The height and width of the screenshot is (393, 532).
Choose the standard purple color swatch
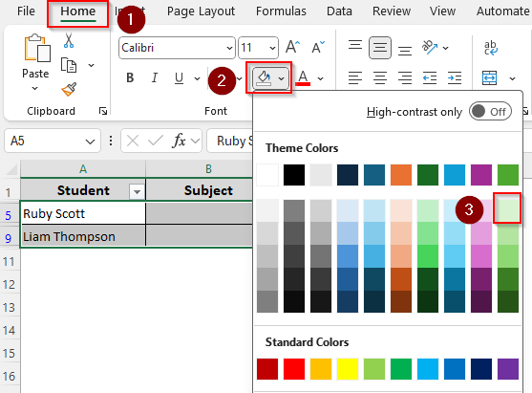[x=508, y=369]
